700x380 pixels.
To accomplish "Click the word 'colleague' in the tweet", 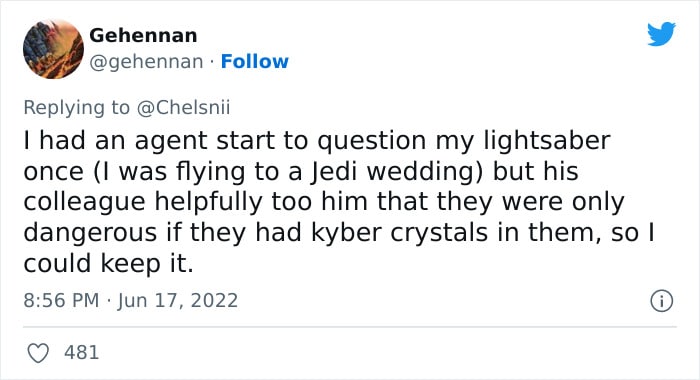I will coord(85,202).
